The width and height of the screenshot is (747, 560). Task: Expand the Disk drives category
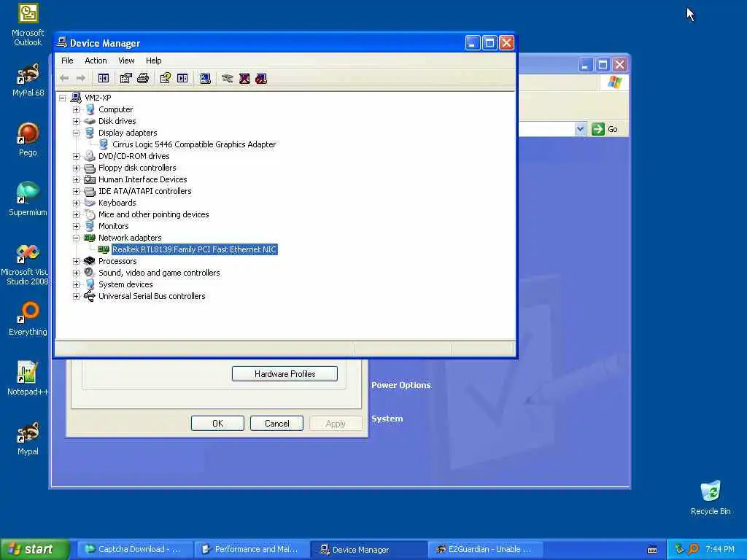[76, 122]
